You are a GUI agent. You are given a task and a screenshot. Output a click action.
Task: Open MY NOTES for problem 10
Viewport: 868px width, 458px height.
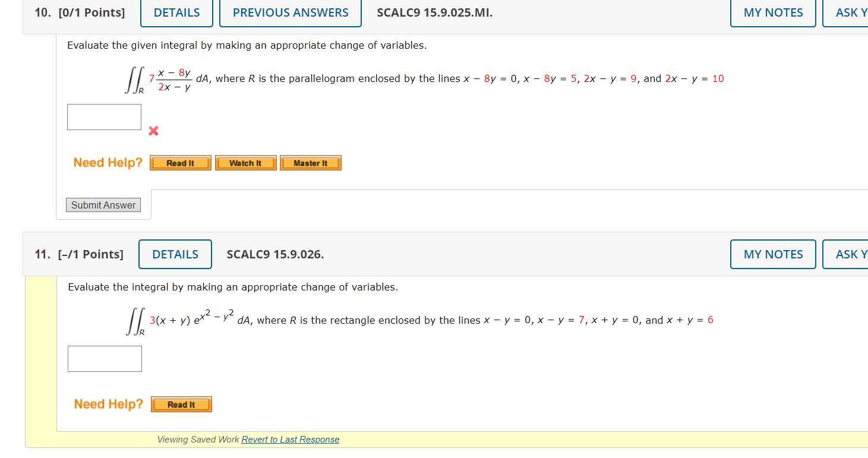click(x=772, y=12)
